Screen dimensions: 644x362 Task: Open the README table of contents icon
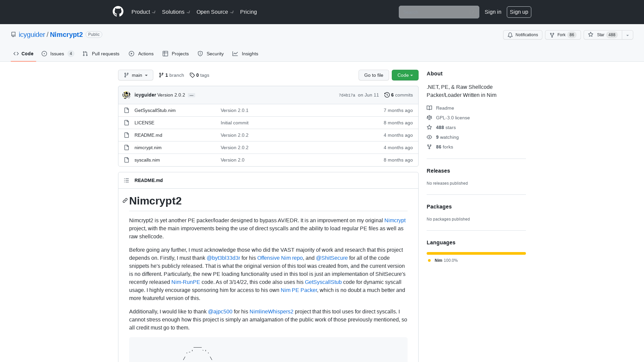pos(126,180)
